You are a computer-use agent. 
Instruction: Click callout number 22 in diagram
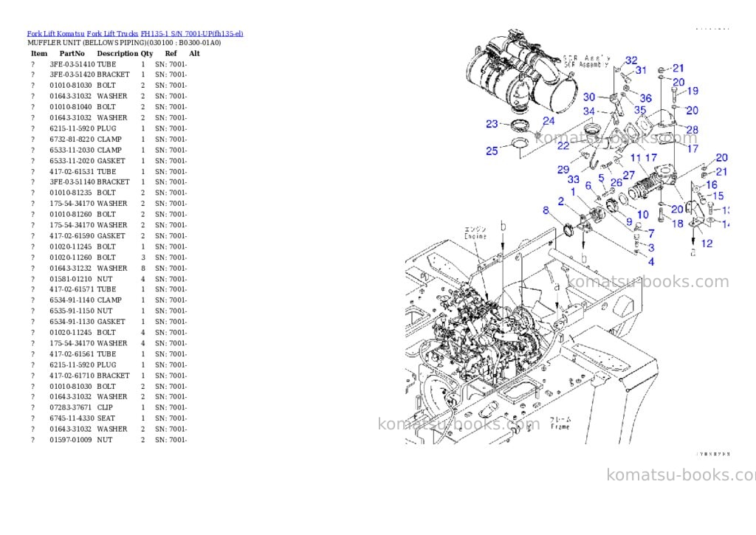[x=563, y=145]
